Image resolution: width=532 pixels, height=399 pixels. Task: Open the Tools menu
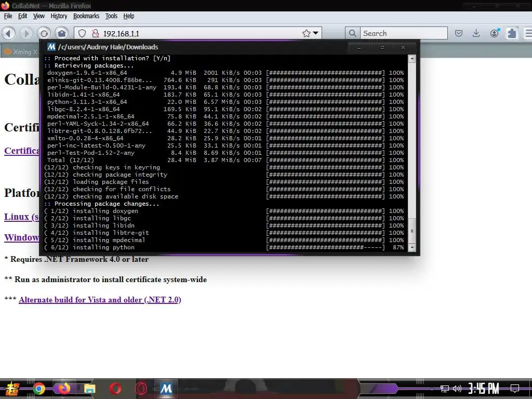coord(111,16)
